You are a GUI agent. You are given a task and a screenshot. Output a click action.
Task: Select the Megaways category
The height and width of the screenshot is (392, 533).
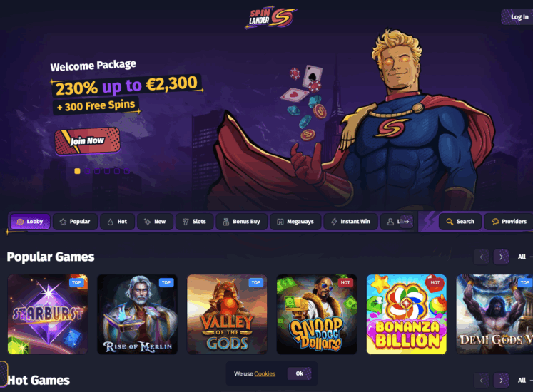[x=295, y=222]
